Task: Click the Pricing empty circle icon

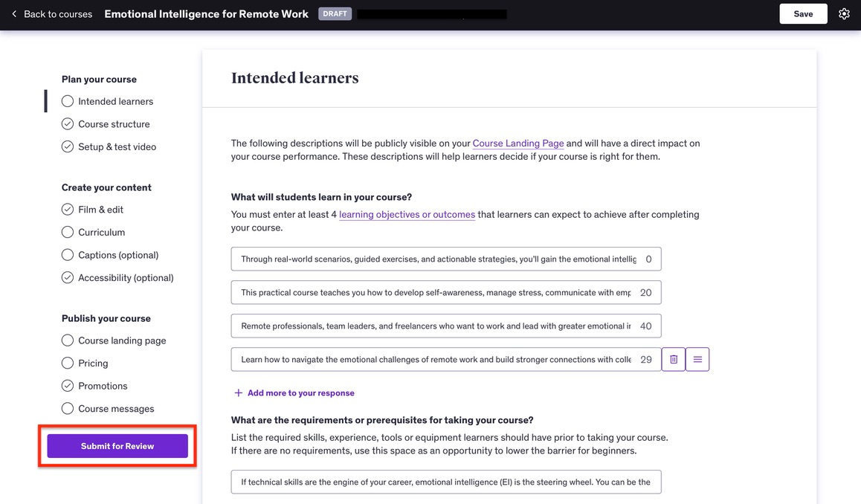Action: click(x=68, y=363)
